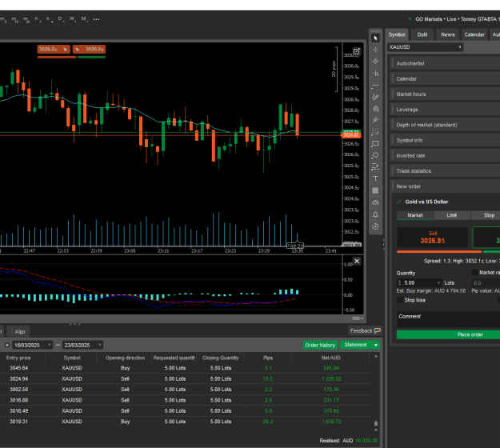Open price alerts with the bell icon
The height and width of the screenshot is (448, 500).
(x=375, y=214)
